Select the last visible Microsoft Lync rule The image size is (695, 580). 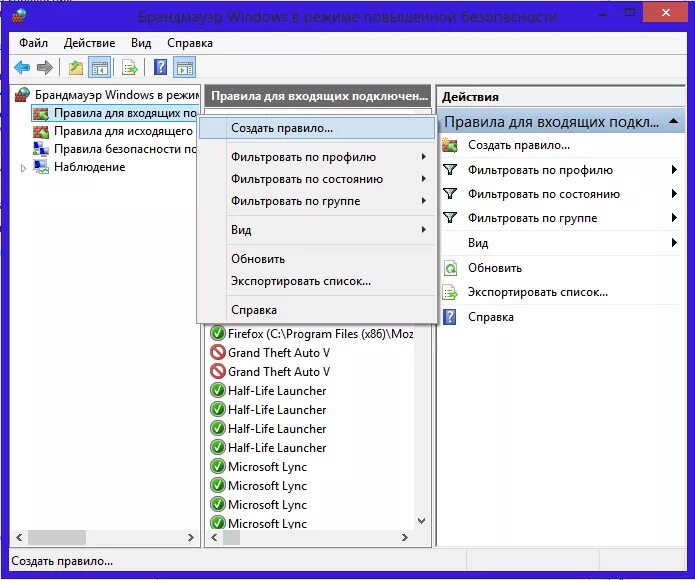[267, 523]
